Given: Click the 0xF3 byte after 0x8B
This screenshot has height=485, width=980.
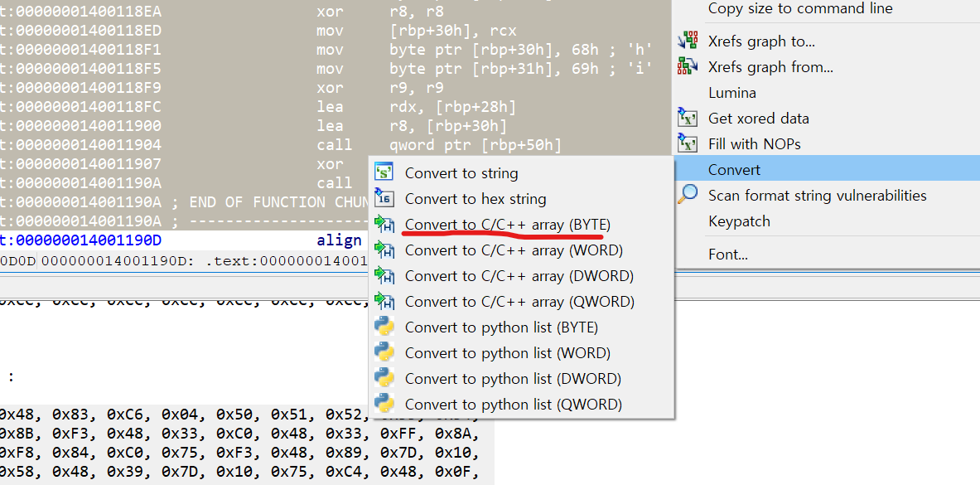Looking at the screenshot, I should tap(70, 433).
